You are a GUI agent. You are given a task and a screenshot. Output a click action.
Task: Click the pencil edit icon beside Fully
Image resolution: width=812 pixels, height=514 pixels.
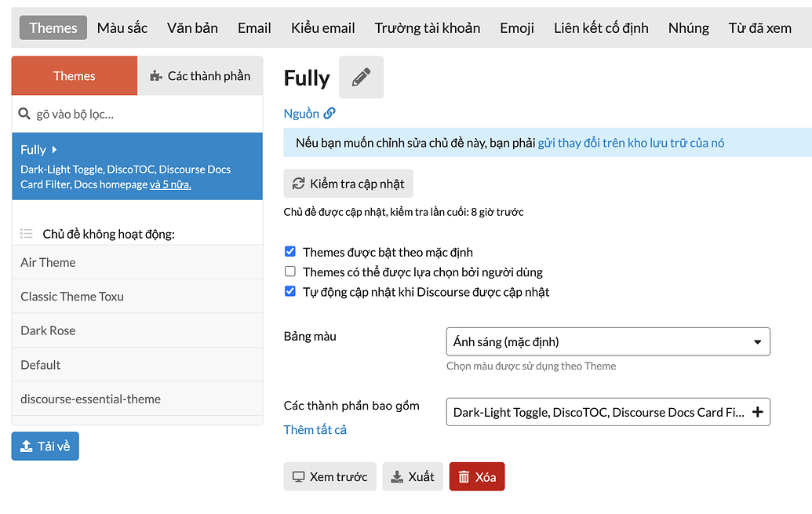(361, 78)
